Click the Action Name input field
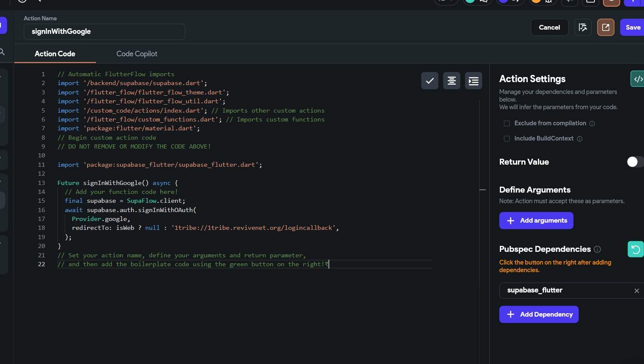The width and height of the screenshot is (644, 364). point(104,32)
